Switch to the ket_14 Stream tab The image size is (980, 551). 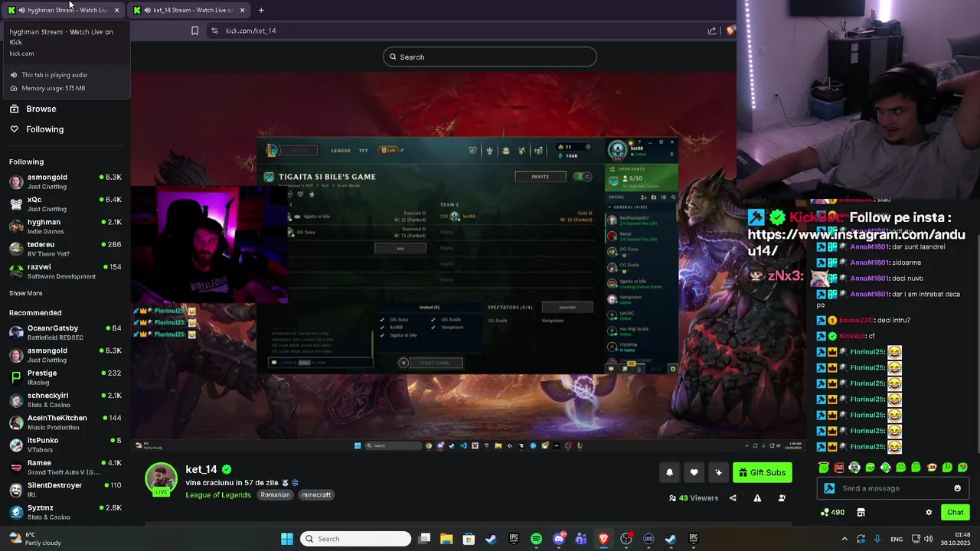point(191,10)
